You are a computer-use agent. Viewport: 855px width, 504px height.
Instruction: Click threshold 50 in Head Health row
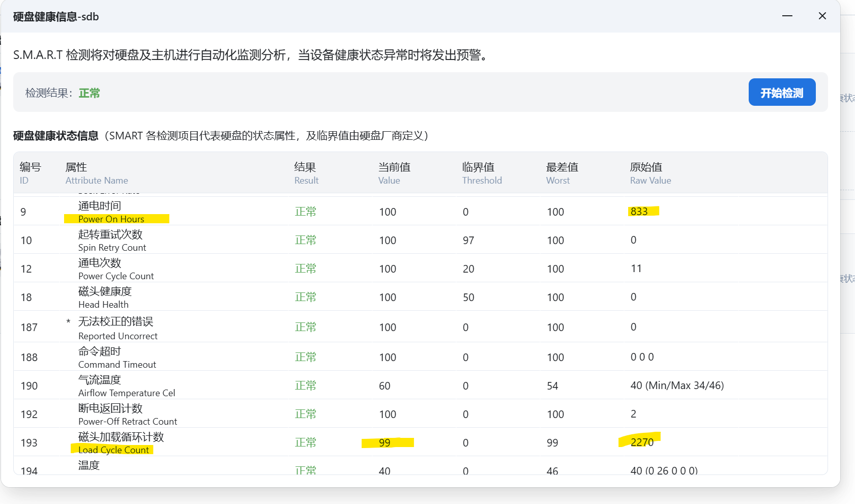468,298
